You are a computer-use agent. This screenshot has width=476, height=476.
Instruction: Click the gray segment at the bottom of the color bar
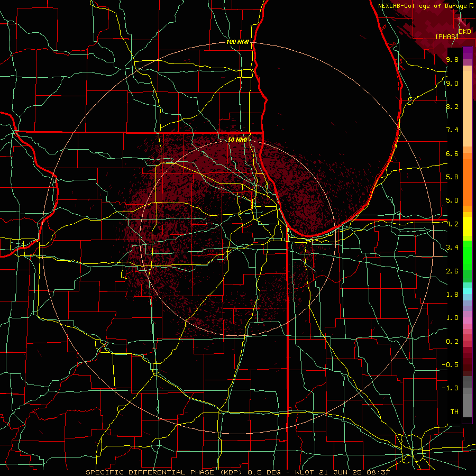tap(467, 402)
